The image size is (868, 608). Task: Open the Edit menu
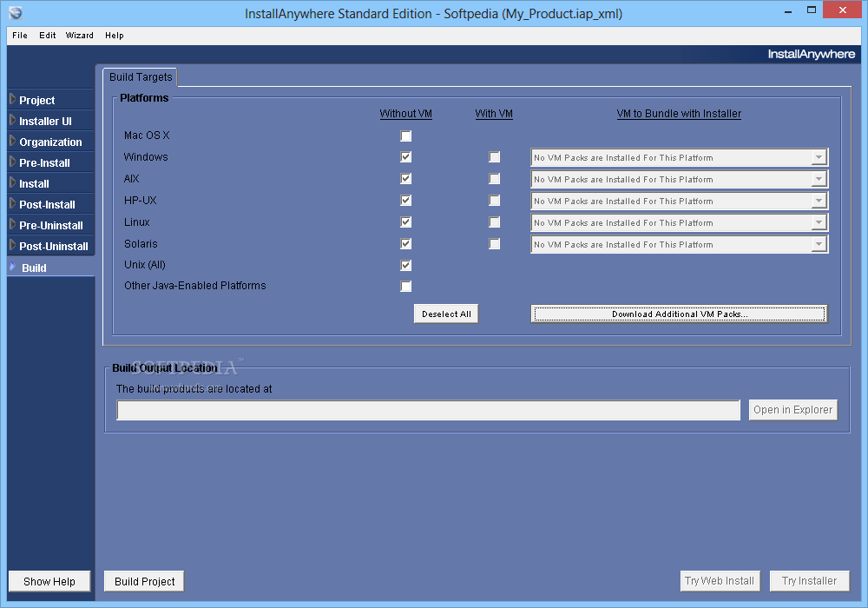[47, 36]
